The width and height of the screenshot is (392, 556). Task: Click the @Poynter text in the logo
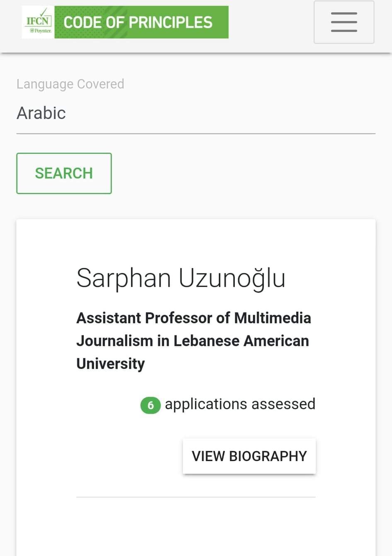(40, 31)
